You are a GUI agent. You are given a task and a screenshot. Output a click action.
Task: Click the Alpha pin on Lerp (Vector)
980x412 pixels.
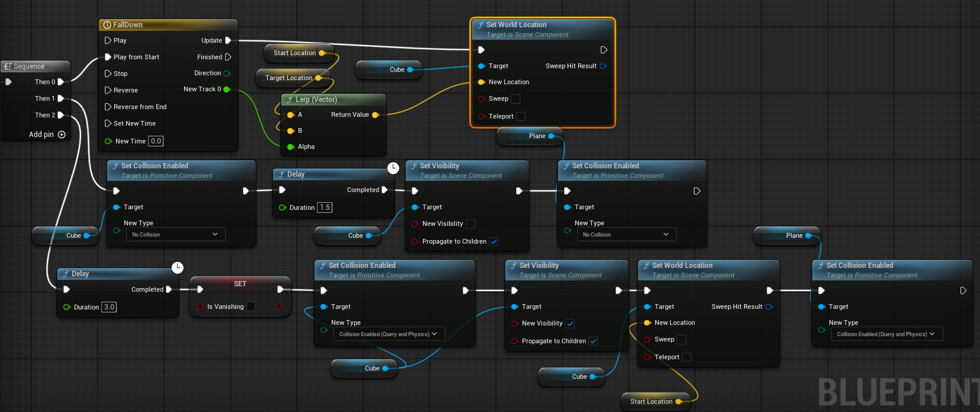pos(291,146)
